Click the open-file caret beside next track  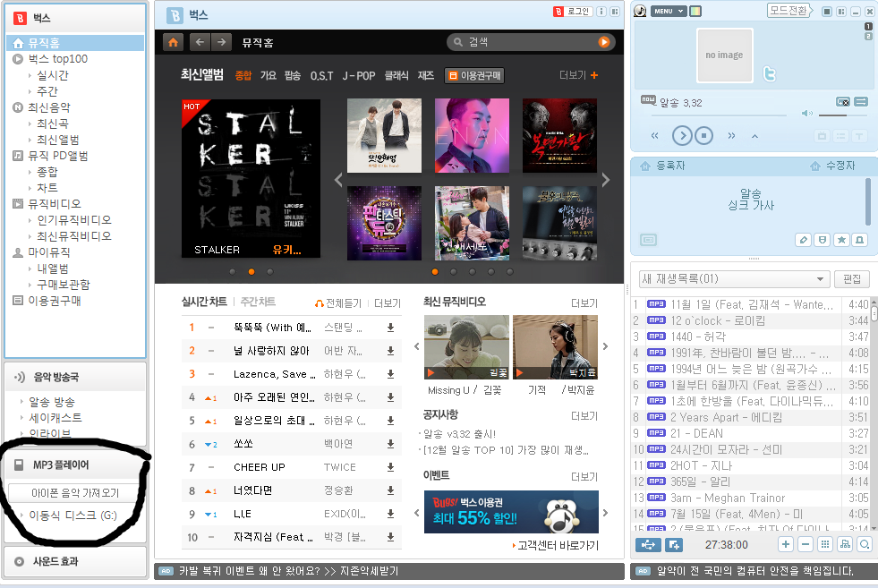pyautogui.click(x=754, y=136)
